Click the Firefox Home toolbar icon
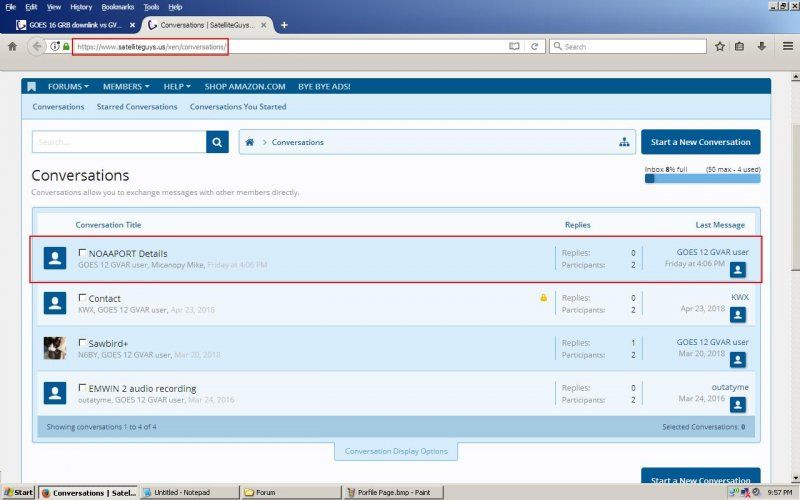The height and width of the screenshot is (500, 800). [13, 46]
